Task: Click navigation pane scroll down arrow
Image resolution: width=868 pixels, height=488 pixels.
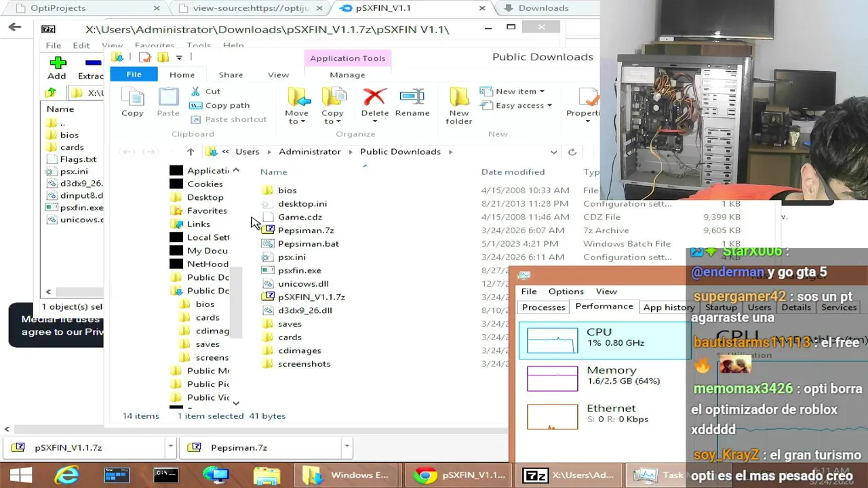Action: click(236, 403)
